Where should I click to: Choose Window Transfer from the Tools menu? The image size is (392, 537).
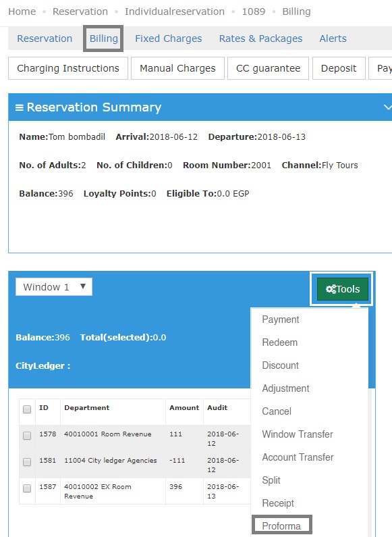pos(298,434)
